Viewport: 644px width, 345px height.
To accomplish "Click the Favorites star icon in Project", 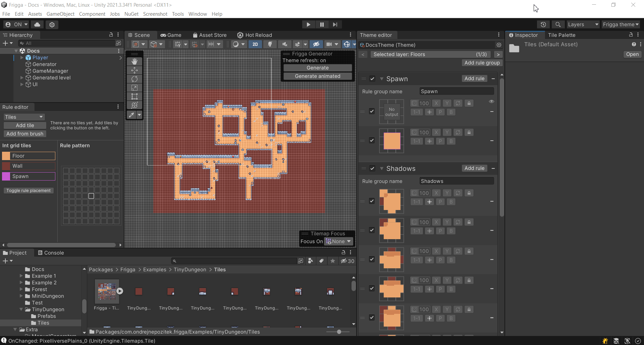I will [x=333, y=261].
